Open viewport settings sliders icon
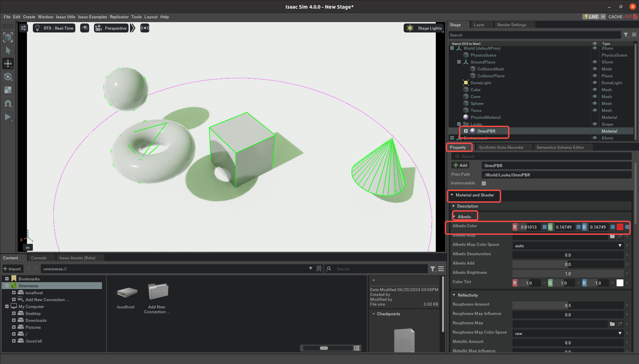This screenshot has height=364, width=639. 23,28
